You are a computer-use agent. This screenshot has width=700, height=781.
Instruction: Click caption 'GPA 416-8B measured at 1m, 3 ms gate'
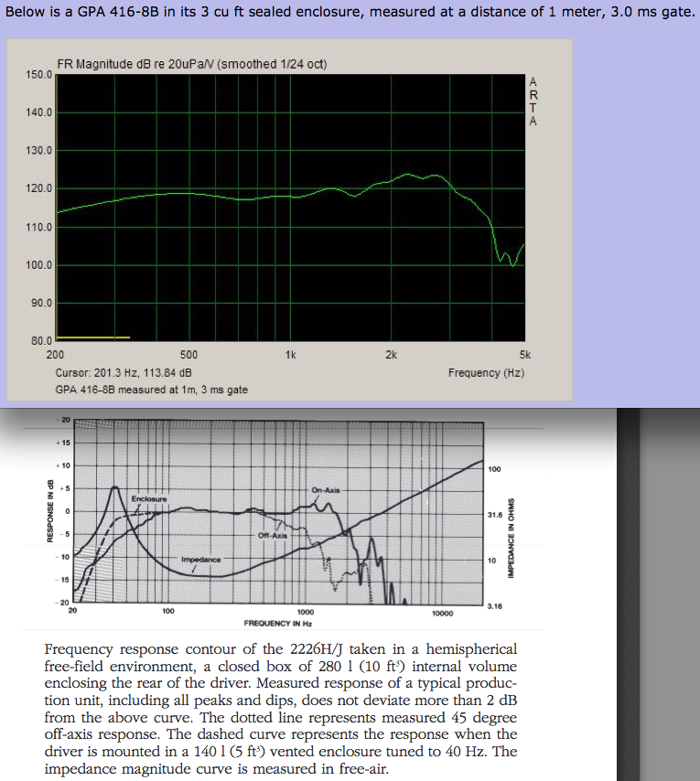point(152,390)
